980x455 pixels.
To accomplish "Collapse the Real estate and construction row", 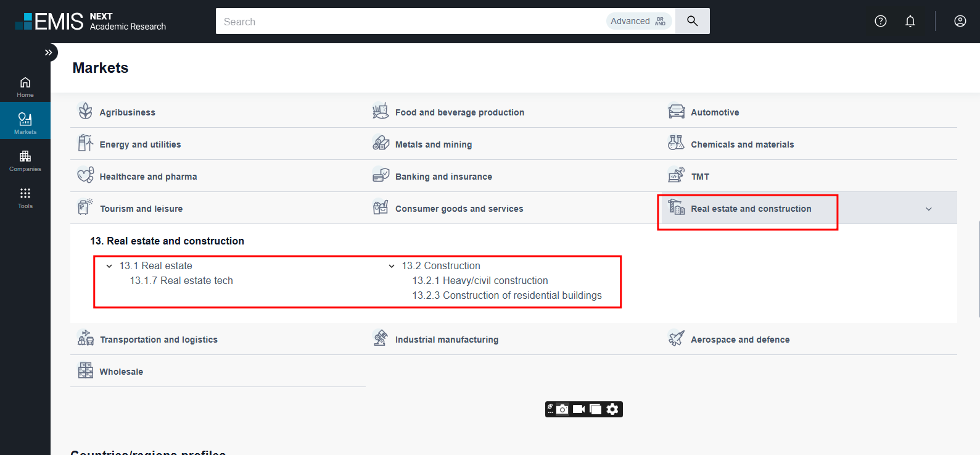I will pyautogui.click(x=928, y=209).
